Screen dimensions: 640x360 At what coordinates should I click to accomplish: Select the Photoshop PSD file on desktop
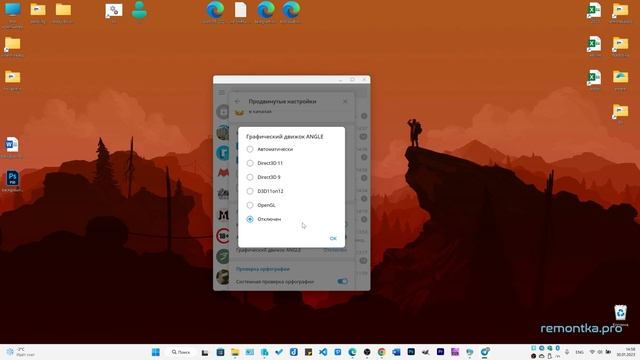tap(12, 181)
